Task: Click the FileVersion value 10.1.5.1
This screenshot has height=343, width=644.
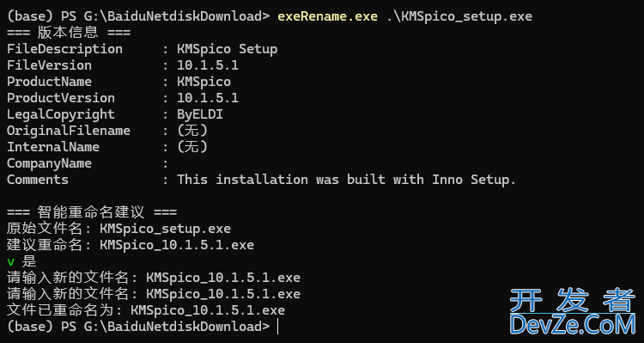Action: pos(208,65)
